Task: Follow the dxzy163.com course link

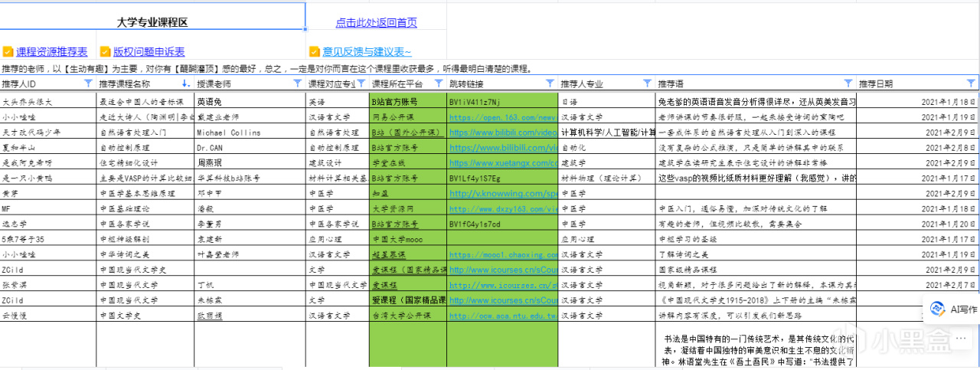Action: pyautogui.click(x=502, y=208)
